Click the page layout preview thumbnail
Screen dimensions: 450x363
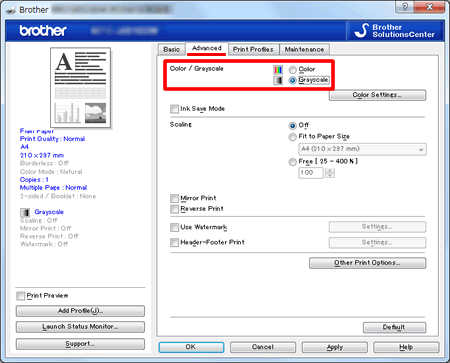pos(80,87)
